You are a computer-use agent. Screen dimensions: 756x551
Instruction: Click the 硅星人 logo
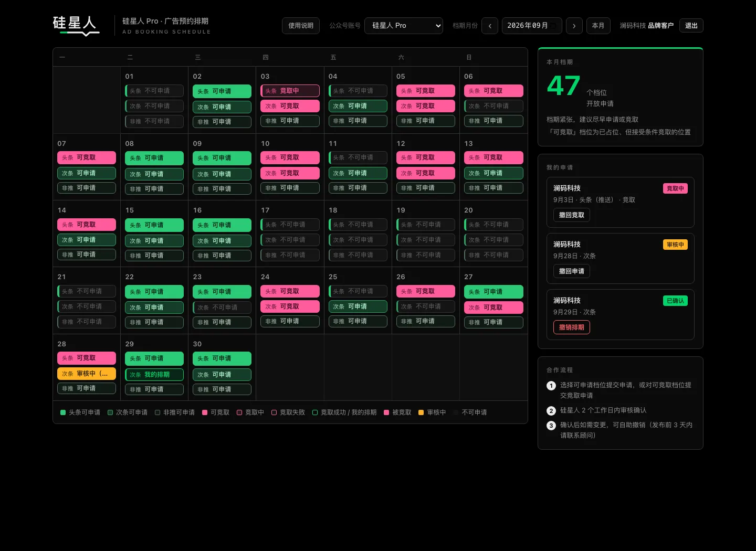pyautogui.click(x=76, y=25)
